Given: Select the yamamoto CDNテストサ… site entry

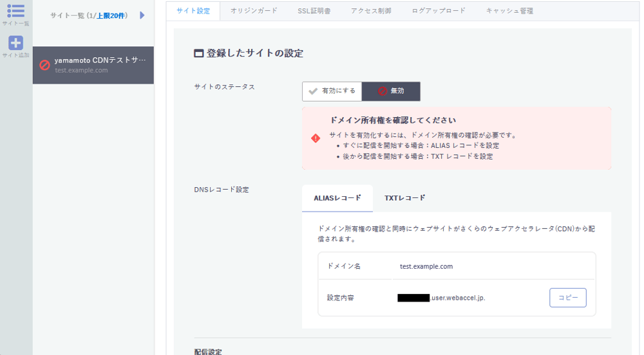Looking at the screenshot, I should click(x=93, y=65).
